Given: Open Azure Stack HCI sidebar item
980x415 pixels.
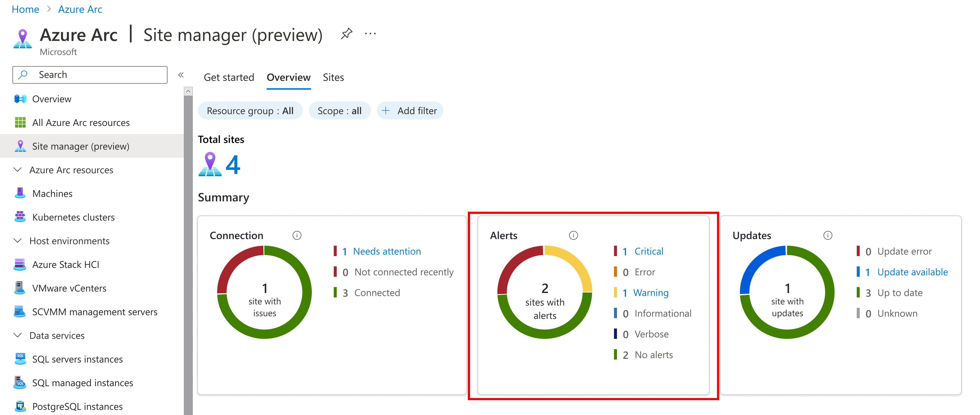Looking at the screenshot, I should click(x=65, y=264).
